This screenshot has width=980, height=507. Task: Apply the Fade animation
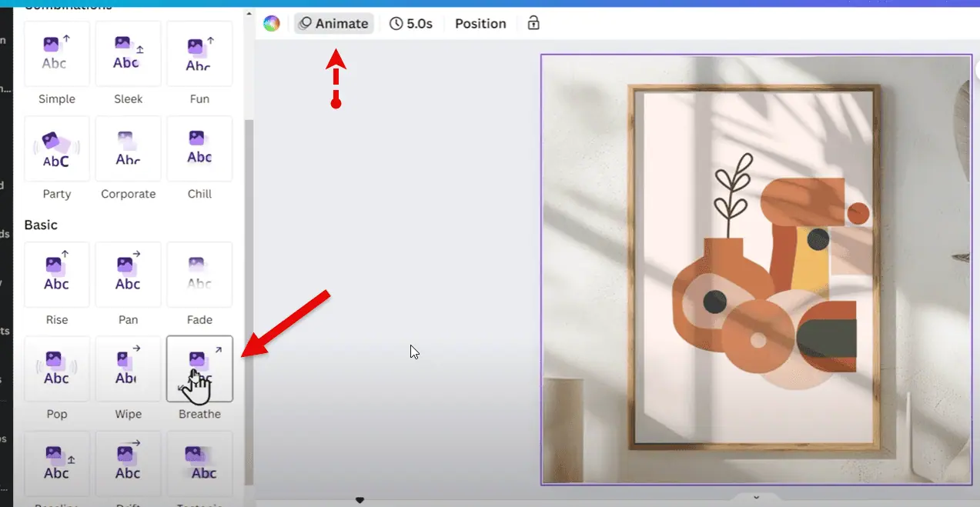(199, 275)
